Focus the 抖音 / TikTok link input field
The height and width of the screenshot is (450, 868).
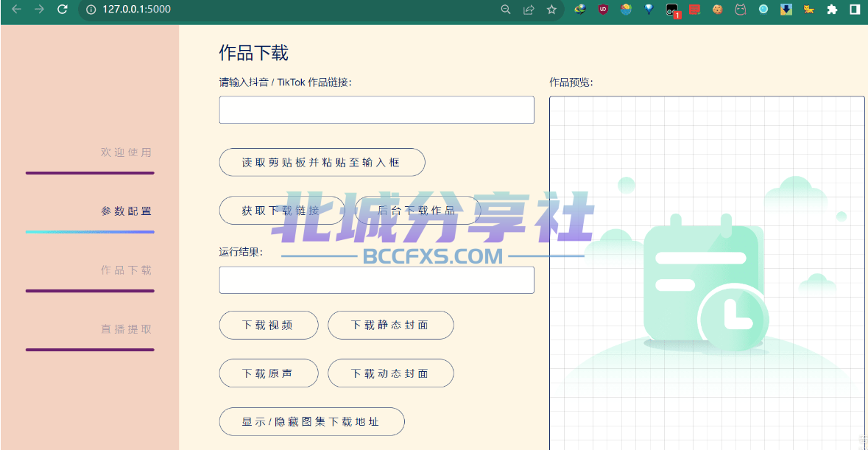376,110
